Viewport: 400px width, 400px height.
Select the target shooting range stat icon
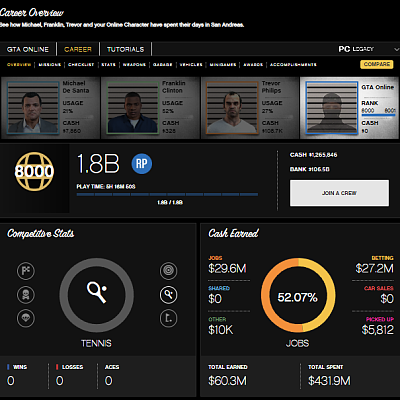[169, 271]
